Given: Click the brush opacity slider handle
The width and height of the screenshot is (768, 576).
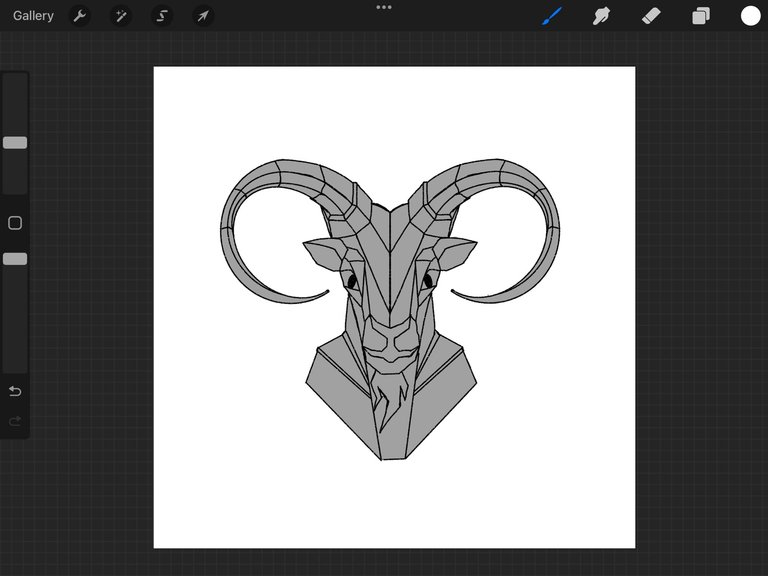Looking at the screenshot, I should point(15,259).
